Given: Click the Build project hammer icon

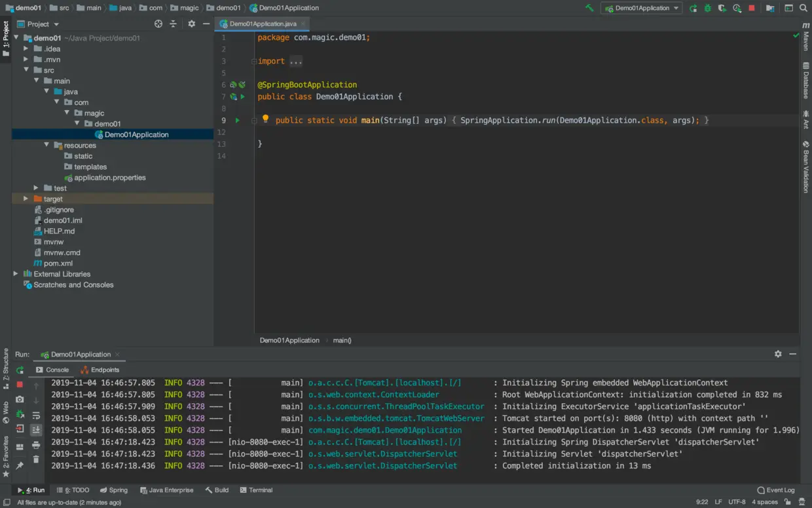Looking at the screenshot, I should [x=589, y=8].
